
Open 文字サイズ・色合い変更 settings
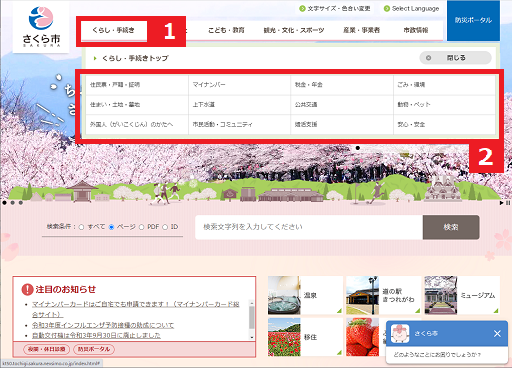(x=335, y=9)
